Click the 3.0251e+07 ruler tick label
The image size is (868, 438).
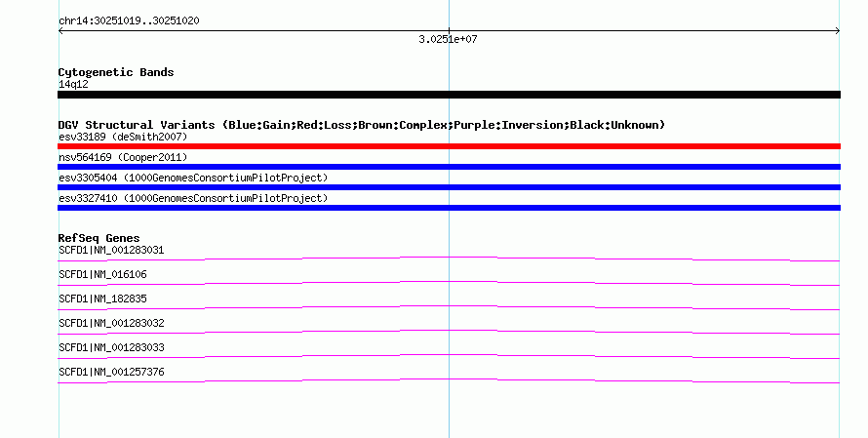[448, 39]
